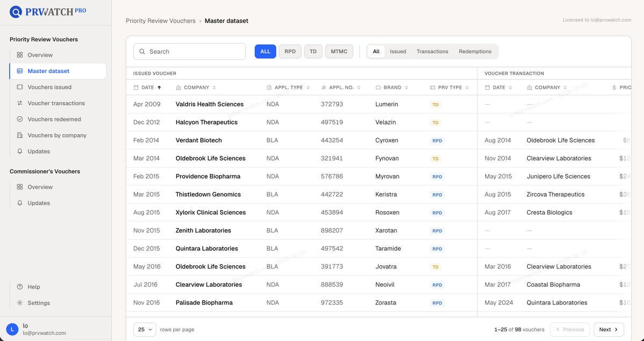Viewport: 644px width, 341px height.
Task: Click the Vouchers by company building icon
Action: (20, 135)
